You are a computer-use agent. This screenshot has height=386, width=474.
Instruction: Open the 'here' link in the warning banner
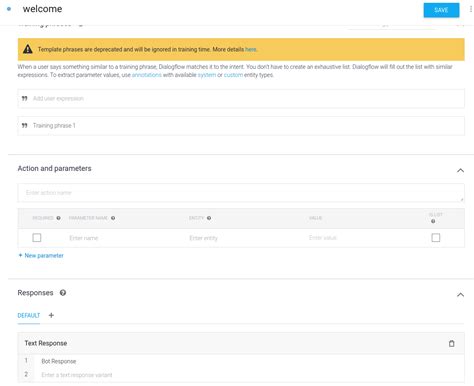pyautogui.click(x=251, y=49)
